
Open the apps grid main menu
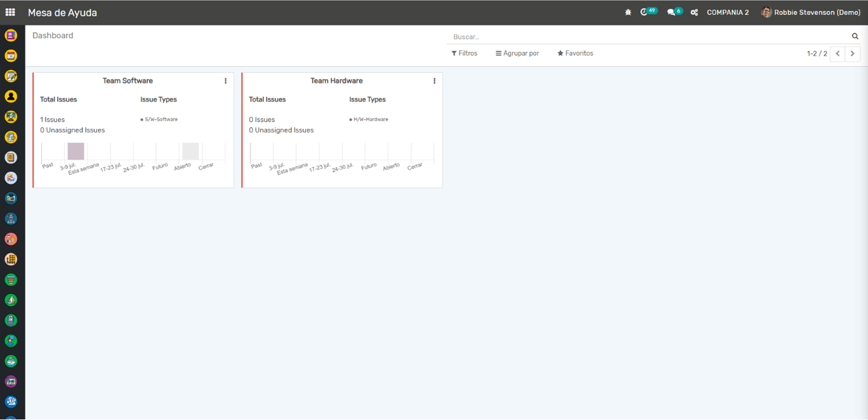pyautogui.click(x=10, y=12)
